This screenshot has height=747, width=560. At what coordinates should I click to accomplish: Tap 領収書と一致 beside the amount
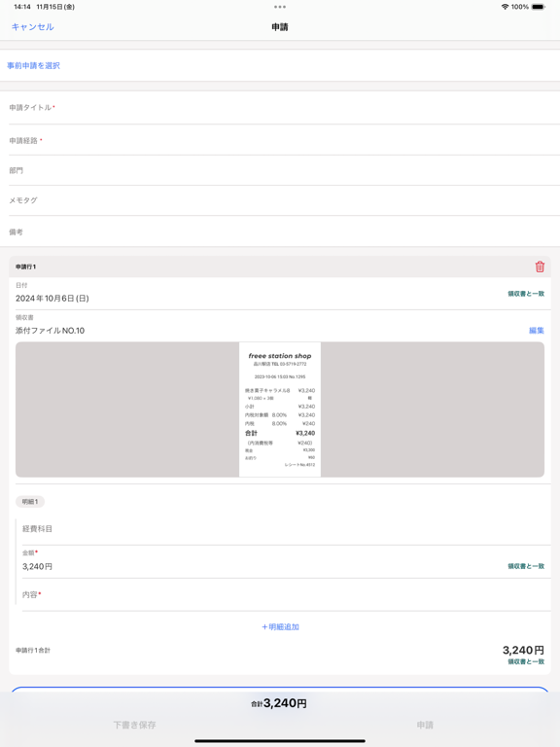click(526, 566)
